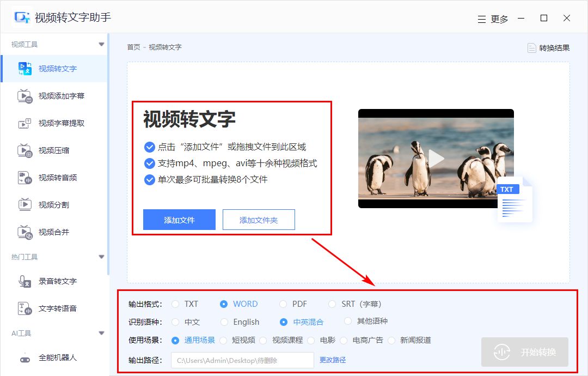
Task: Launch the 全能机器人 robot icon
Action: click(x=25, y=357)
